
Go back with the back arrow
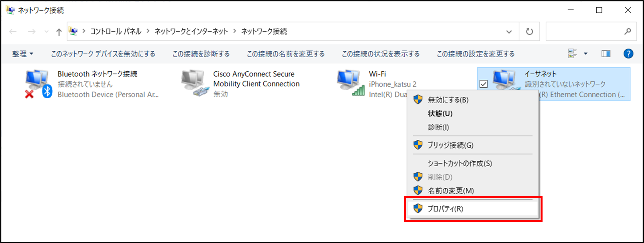[x=13, y=32]
